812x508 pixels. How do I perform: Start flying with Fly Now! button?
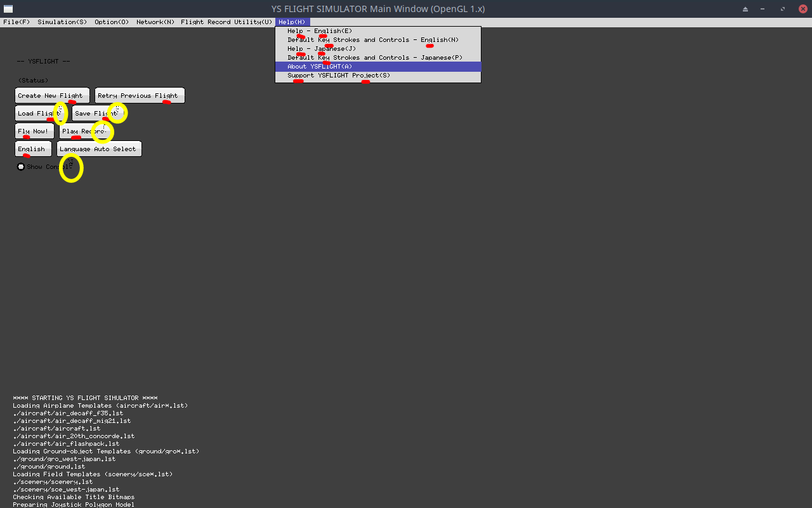(35, 131)
